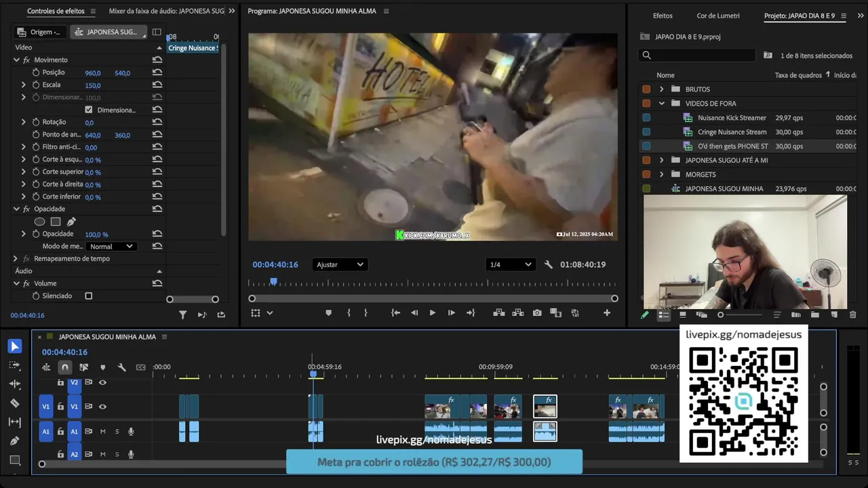This screenshot has height=488, width=868.
Task: Adjust the project thumbnail zoom slider
Action: [741, 314]
